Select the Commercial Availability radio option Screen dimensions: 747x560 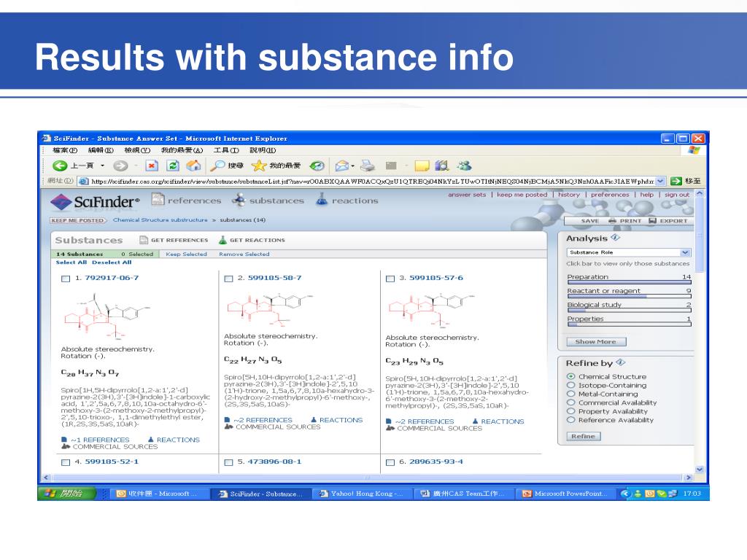pos(570,402)
